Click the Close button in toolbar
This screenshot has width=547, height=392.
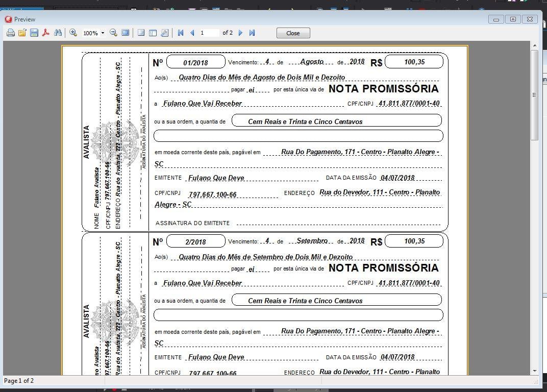[x=293, y=33]
